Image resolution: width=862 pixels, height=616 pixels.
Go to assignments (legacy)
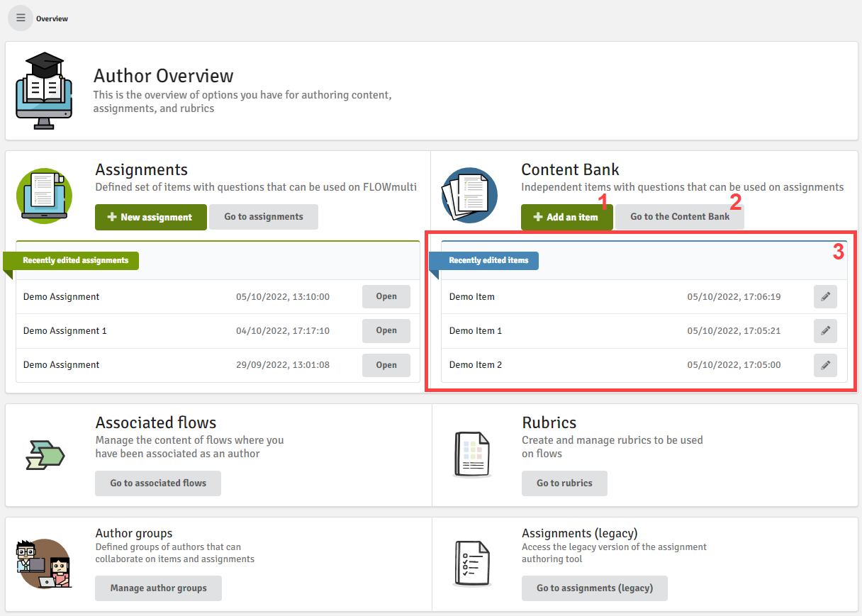(x=595, y=588)
